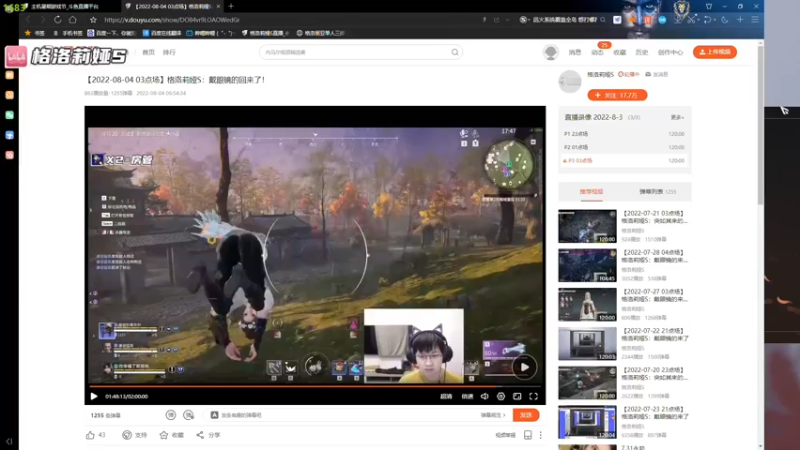Click 更多 in 直播录像 panel
This screenshot has width=800, height=450.
point(677,117)
